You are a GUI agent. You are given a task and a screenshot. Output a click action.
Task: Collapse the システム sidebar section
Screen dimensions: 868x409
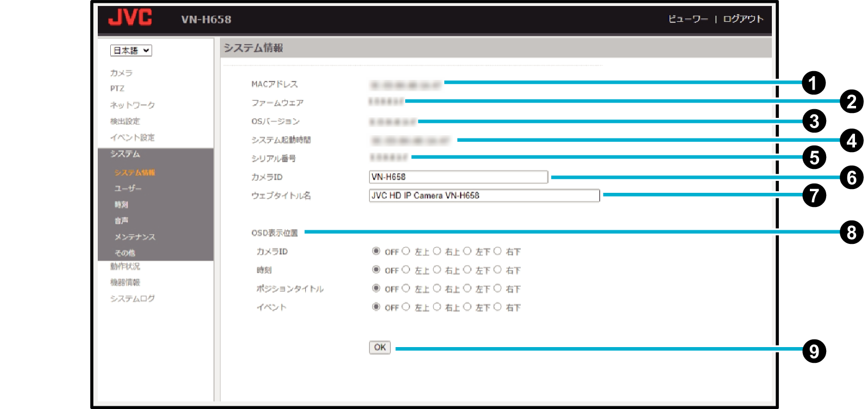click(125, 154)
